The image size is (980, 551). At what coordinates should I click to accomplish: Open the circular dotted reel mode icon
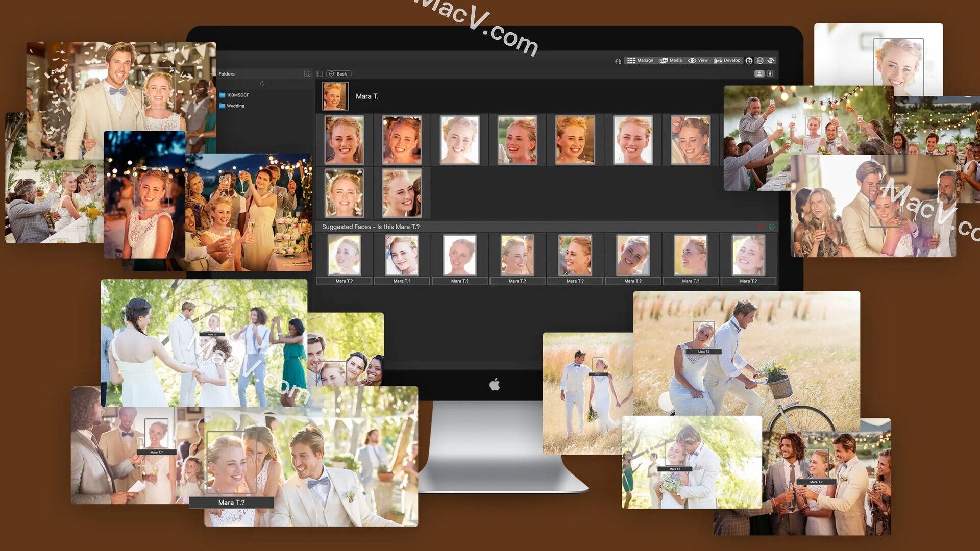coord(749,60)
